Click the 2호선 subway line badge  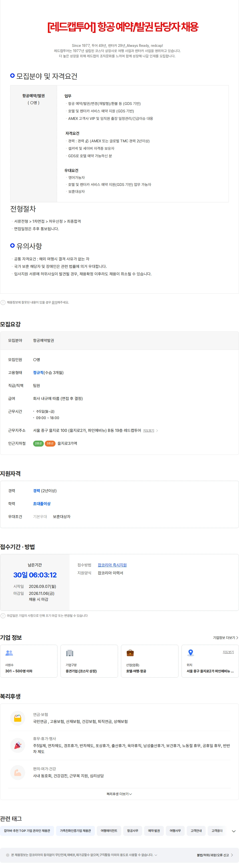(x=38, y=443)
